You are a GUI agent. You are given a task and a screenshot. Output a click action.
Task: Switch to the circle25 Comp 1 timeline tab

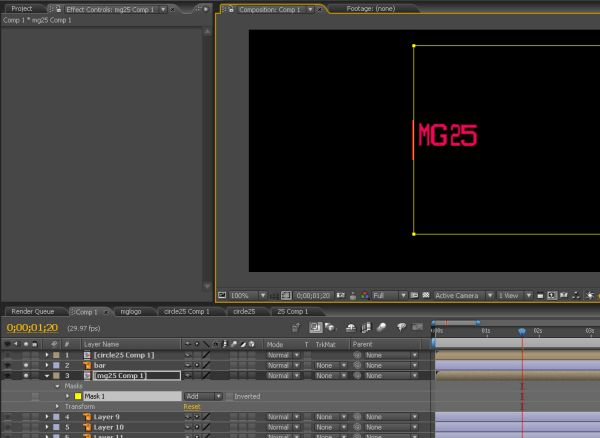(x=187, y=311)
